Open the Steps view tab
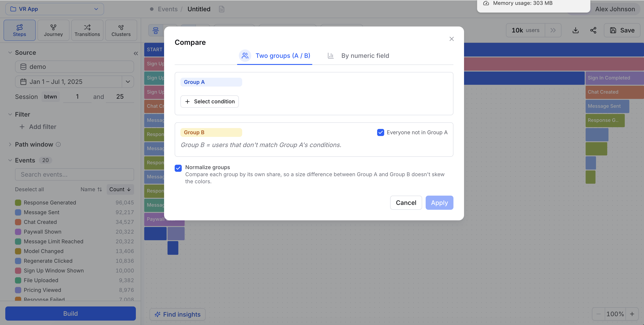Screen dimensions: 644x325 pos(19,30)
